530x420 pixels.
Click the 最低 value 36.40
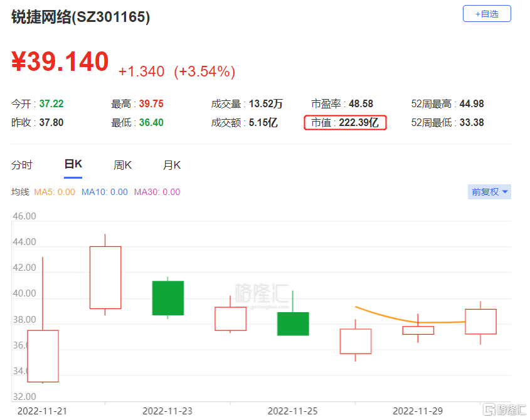click(x=151, y=123)
